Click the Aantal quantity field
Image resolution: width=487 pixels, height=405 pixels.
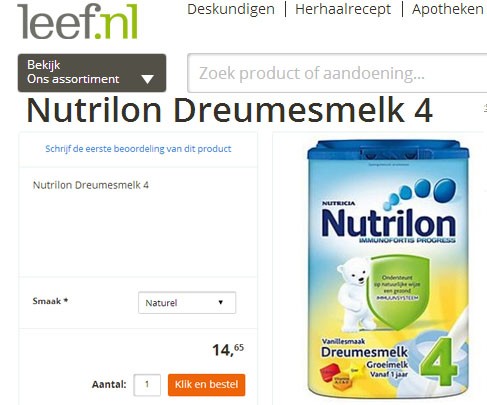click(147, 385)
